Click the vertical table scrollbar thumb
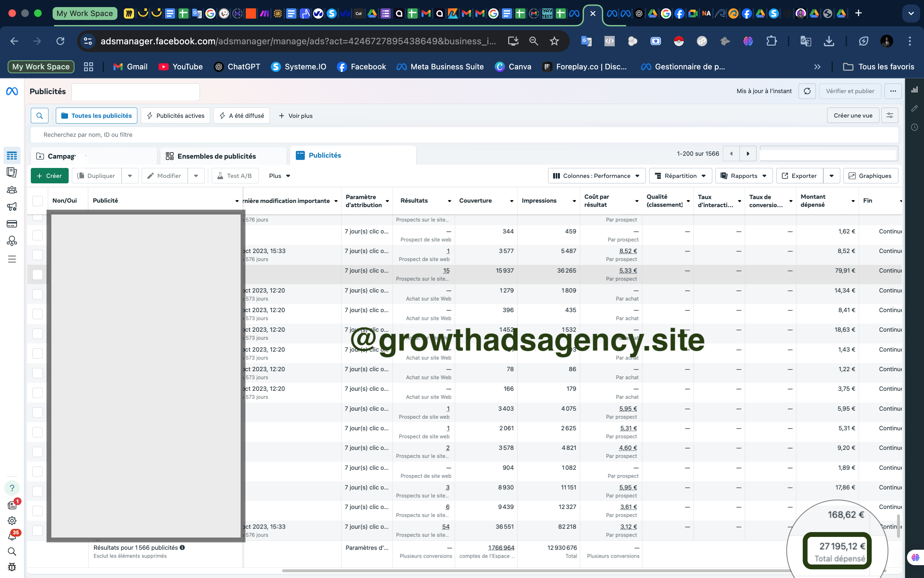The height and width of the screenshot is (578, 924). pyautogui.click(x=898, y=526)
